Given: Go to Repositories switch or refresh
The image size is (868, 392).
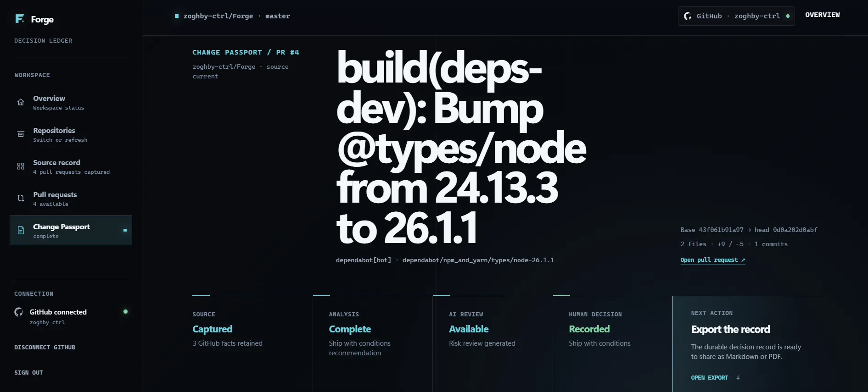Looking at the screenshot, I should click(x=71, y=134).
